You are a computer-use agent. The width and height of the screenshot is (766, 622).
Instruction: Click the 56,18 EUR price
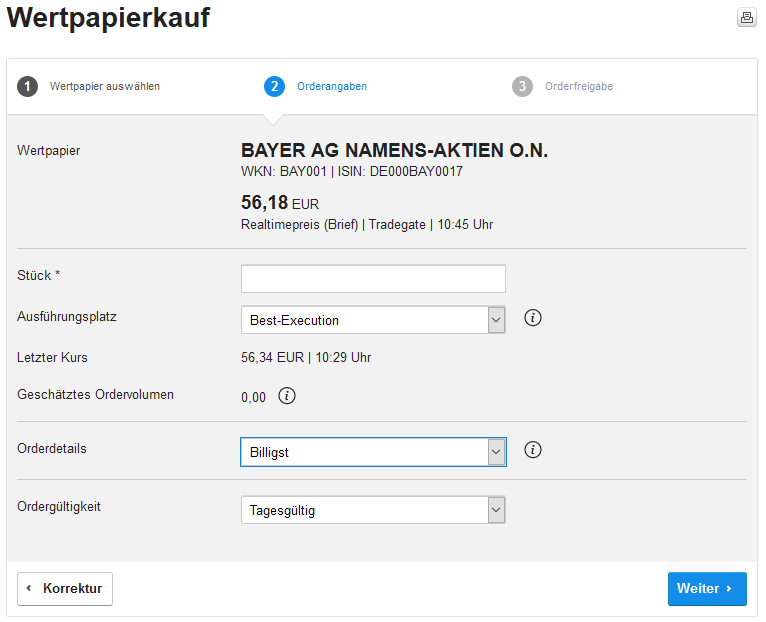tap(280, 202)
